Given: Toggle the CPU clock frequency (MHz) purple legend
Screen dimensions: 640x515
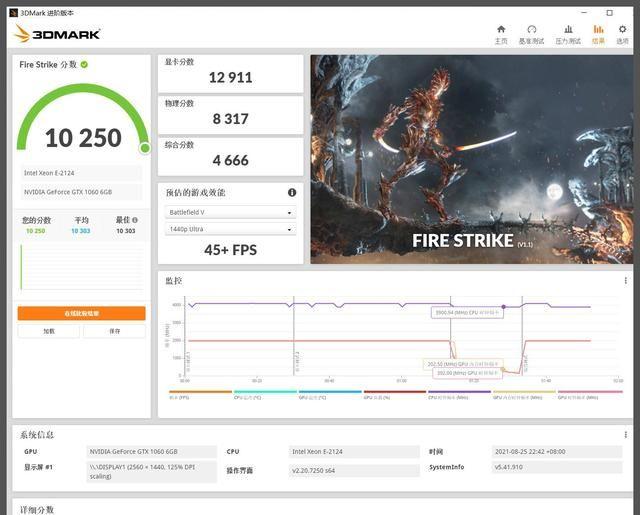Looking at the screenshot, I should (x=459, y=394).
